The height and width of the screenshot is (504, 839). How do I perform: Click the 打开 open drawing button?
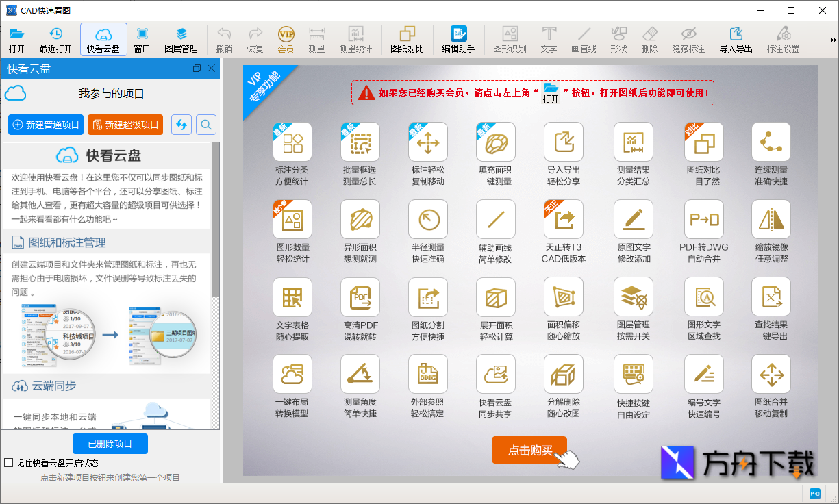click(x=17, y=38)
